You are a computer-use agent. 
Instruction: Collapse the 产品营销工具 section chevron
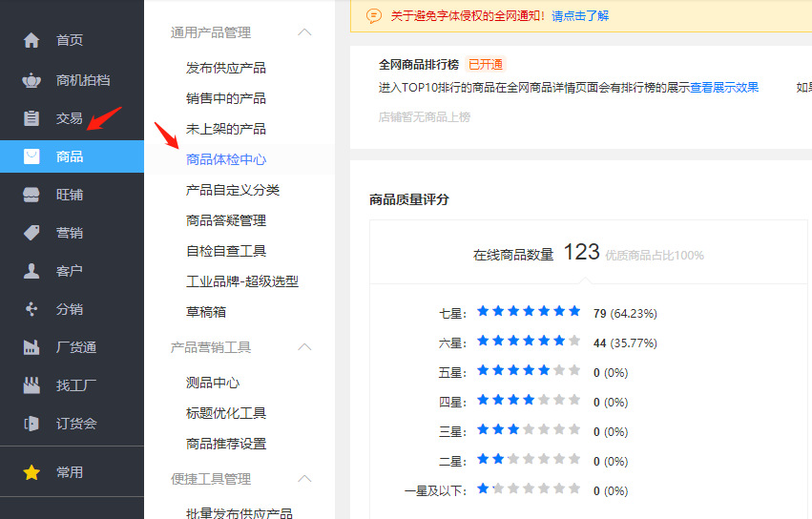click(x=304, y=347)
